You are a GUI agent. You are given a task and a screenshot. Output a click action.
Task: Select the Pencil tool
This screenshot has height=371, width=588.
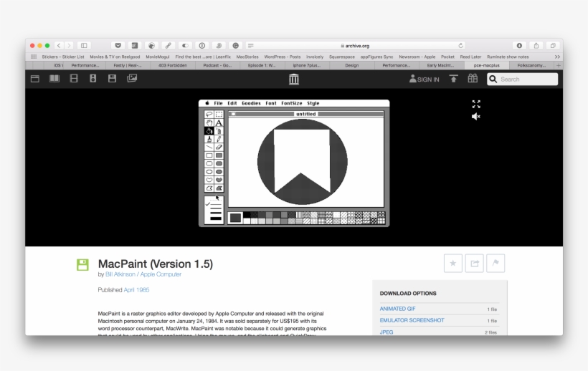(219, 139)
